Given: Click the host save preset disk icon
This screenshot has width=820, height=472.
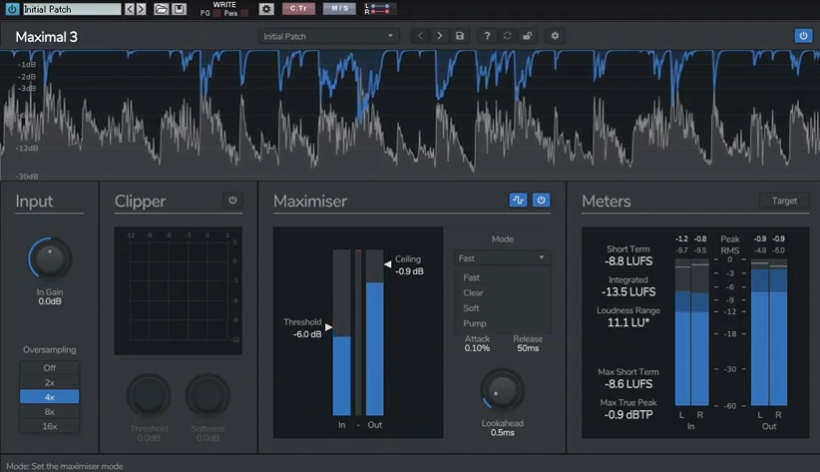Looking at the screenshot, I should (179, 9).
